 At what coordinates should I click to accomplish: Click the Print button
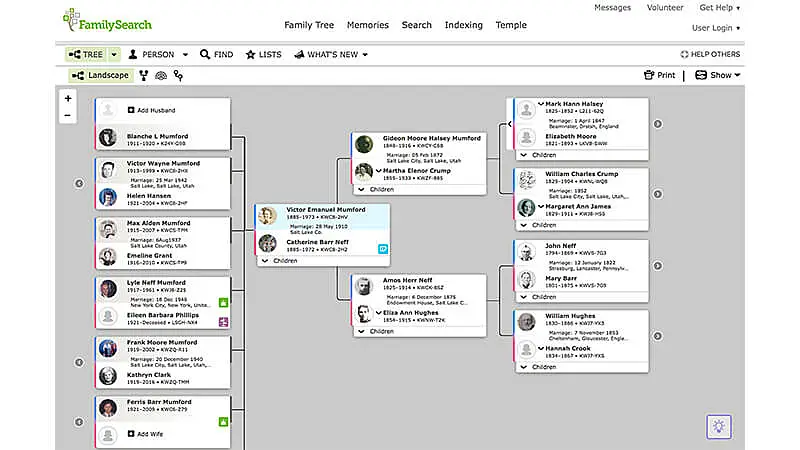tap(659, 75)
